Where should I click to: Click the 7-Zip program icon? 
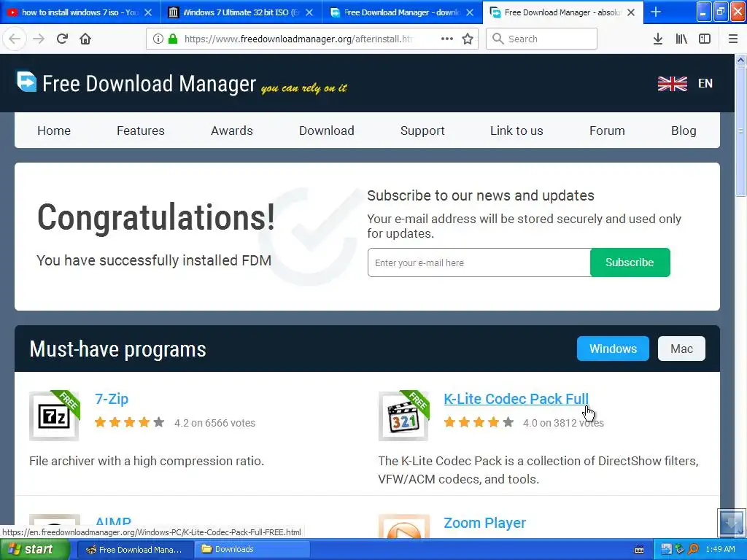(x=54, y=416)
